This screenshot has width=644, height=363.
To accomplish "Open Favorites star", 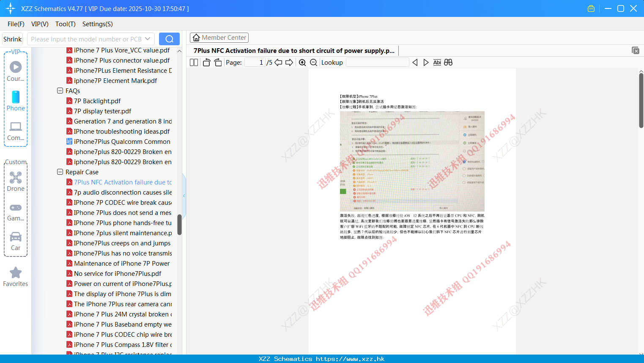I will pos(16,277).
